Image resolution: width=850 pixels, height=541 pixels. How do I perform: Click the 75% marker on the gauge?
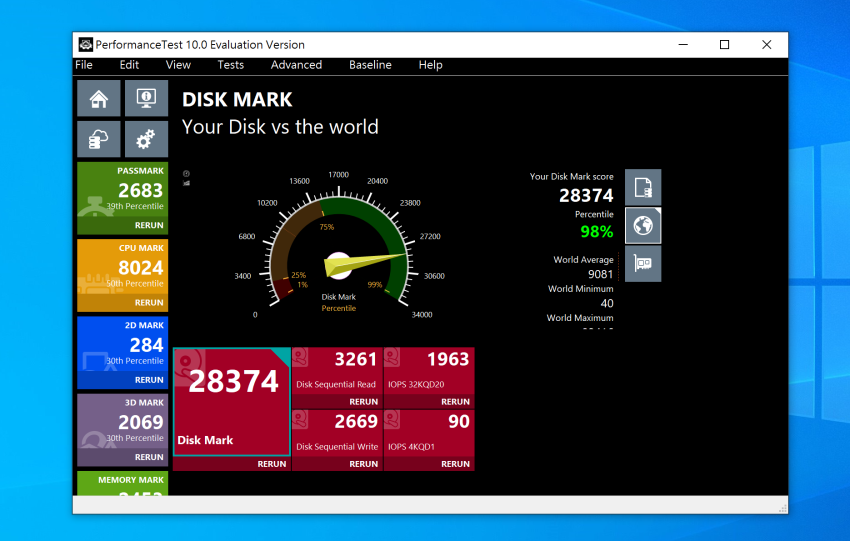327,227
